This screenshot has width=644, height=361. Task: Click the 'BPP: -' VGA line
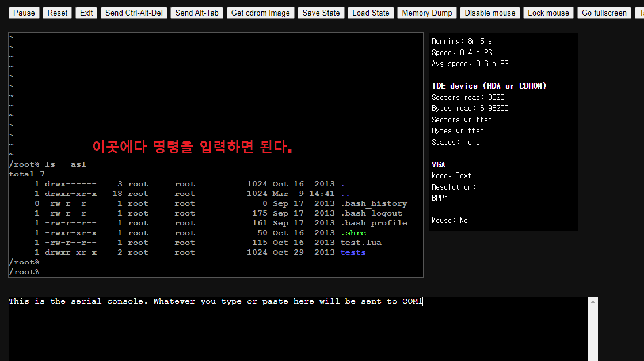coord(444,198)
